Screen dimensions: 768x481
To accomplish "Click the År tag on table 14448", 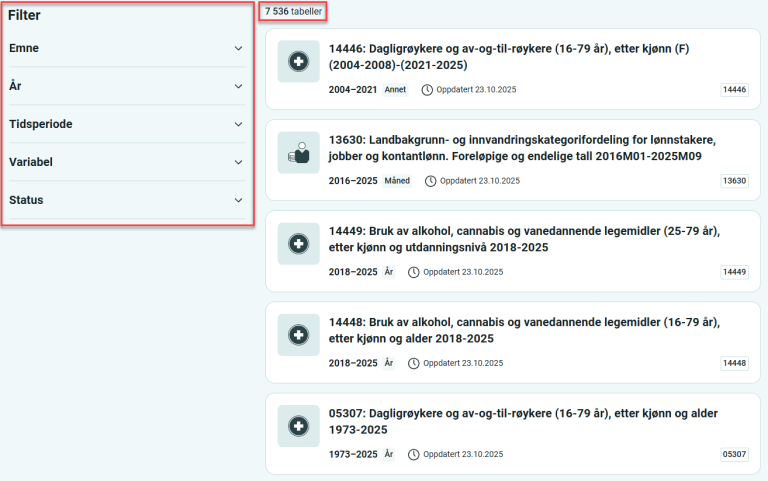I will [389, 363].
